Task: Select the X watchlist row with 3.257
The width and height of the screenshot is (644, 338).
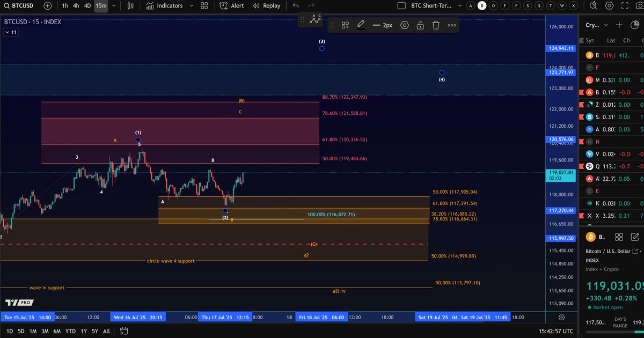Action: (x=612, y=216)
